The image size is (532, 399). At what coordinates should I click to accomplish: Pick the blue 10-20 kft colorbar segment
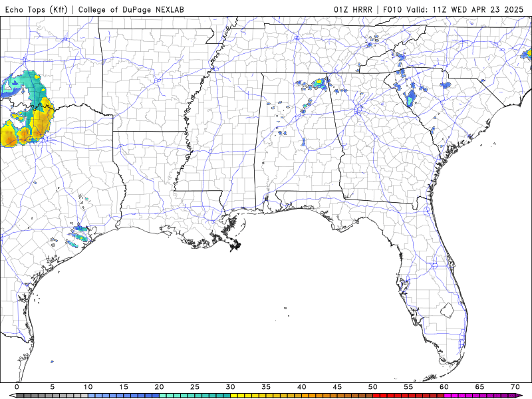click(x=124, y=396)
